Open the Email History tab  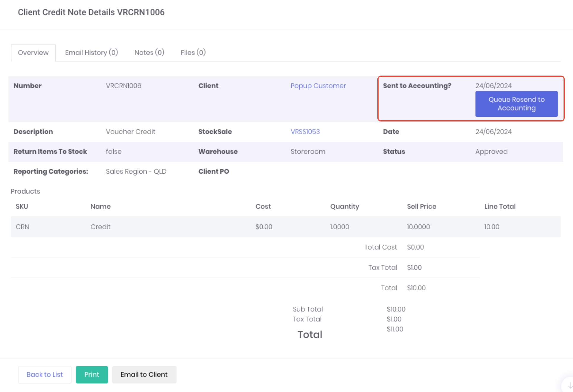click(x=91, y=53)
